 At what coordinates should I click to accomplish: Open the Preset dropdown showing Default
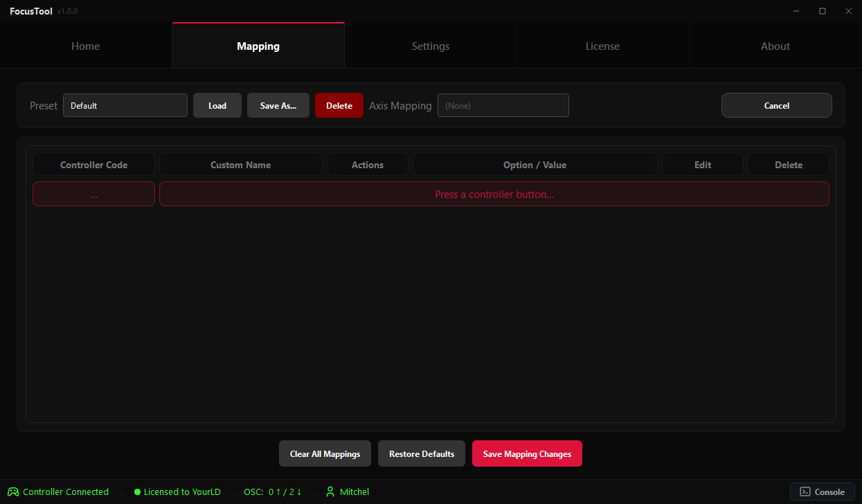tap(125, 105)
